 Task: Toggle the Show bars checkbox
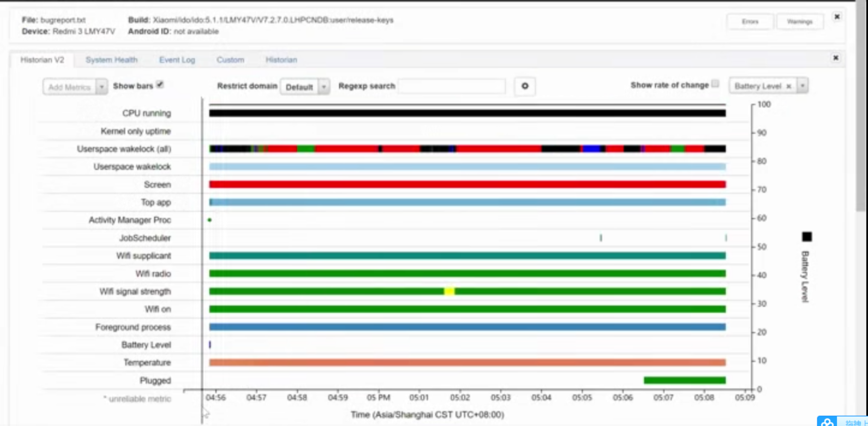point(160,85)
